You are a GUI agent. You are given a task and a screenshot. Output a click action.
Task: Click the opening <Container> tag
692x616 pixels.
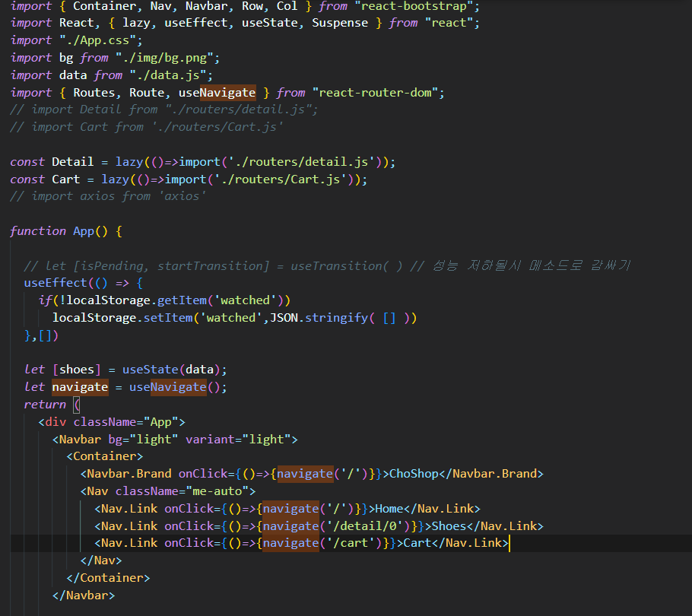pos(105,456)
